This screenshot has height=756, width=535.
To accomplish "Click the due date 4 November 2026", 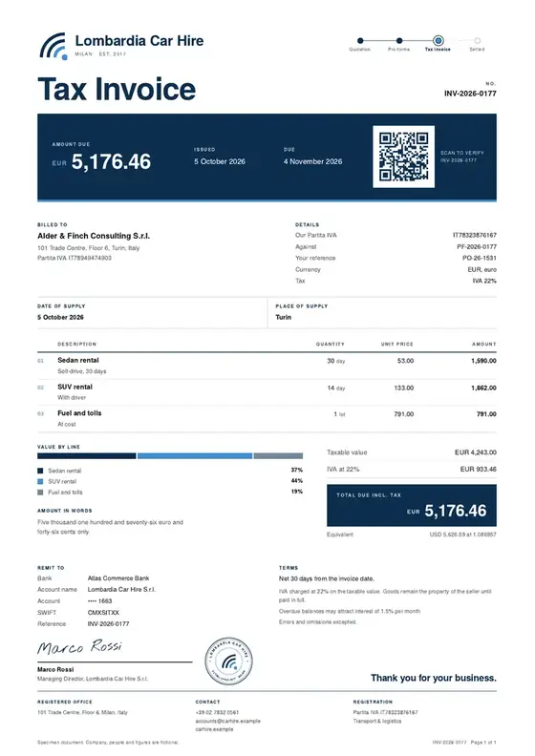I will [312, 161].
